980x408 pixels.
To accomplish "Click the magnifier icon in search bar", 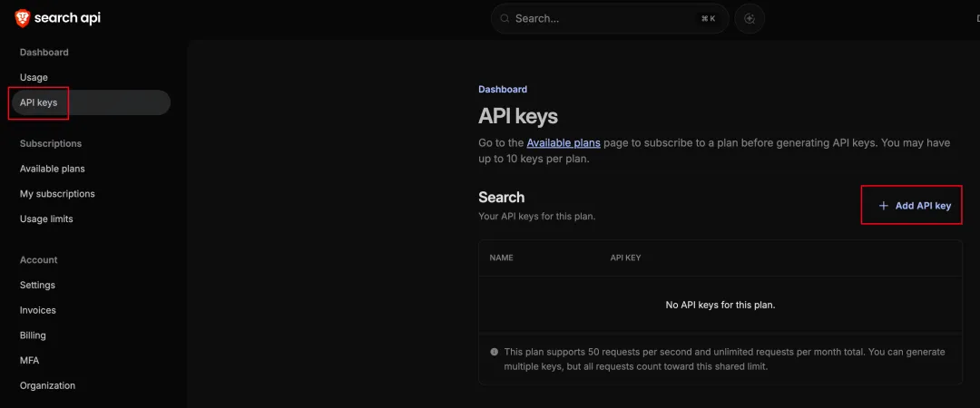I will tap(505, 18).
